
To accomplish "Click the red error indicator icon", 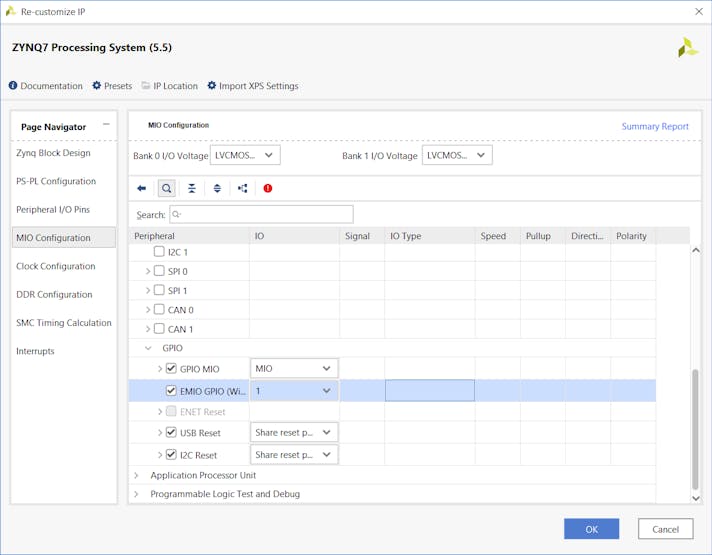I will (x=268, y=188).
